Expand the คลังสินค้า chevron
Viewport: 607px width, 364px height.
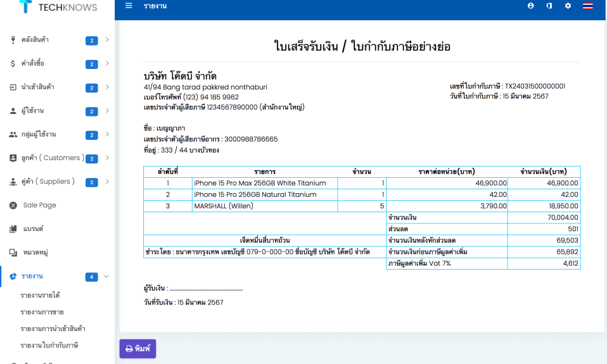pyautogui.click(x=107, y=39)
